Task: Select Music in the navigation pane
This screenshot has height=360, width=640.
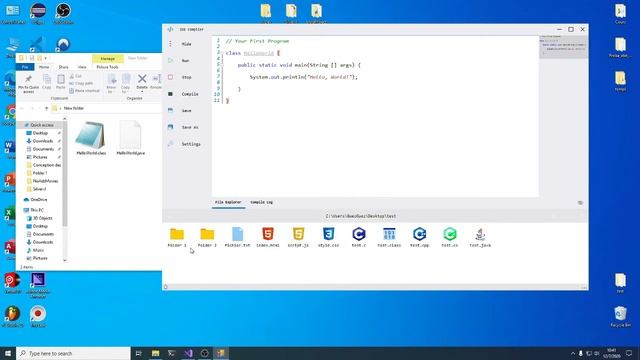Action: point(36,250)
